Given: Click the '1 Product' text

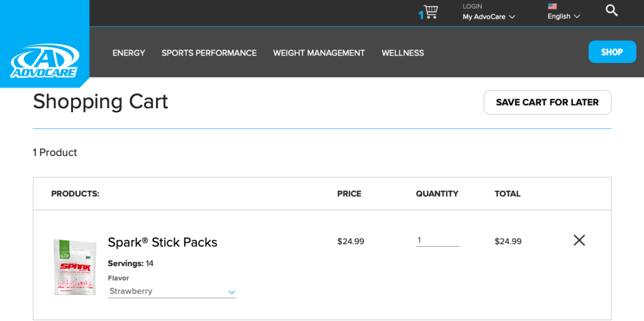Looking at the screenshot, I should coord(55,152).
